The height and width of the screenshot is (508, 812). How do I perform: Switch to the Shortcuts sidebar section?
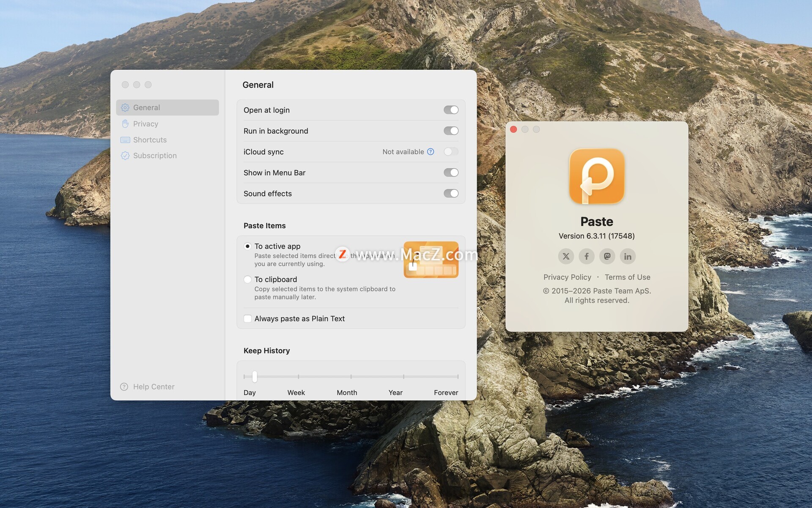point(150,140)
